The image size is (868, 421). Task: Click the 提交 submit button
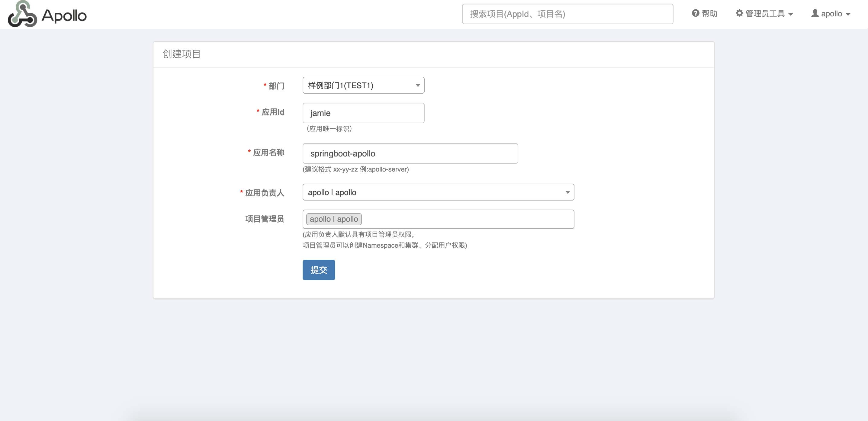(318, 270)
